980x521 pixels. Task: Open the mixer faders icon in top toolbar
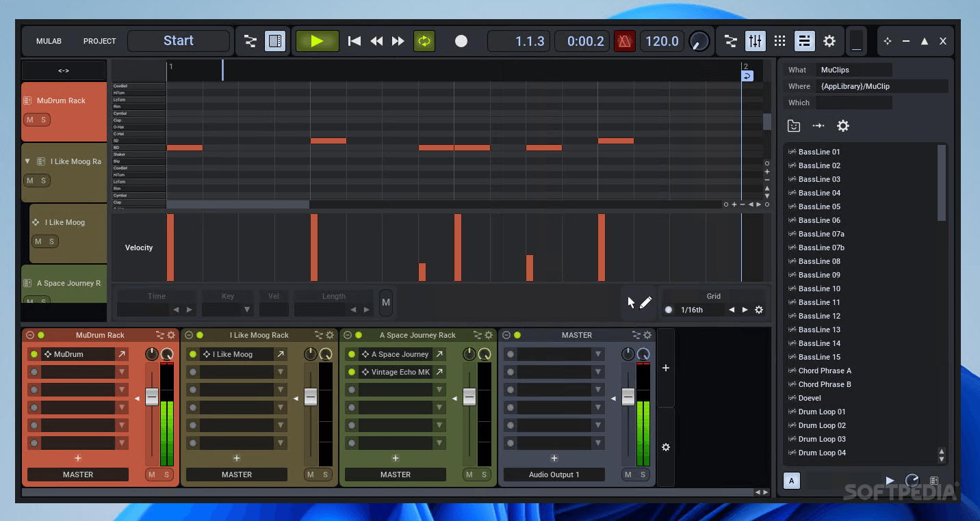pyautogui.click(x=755, y=41)
